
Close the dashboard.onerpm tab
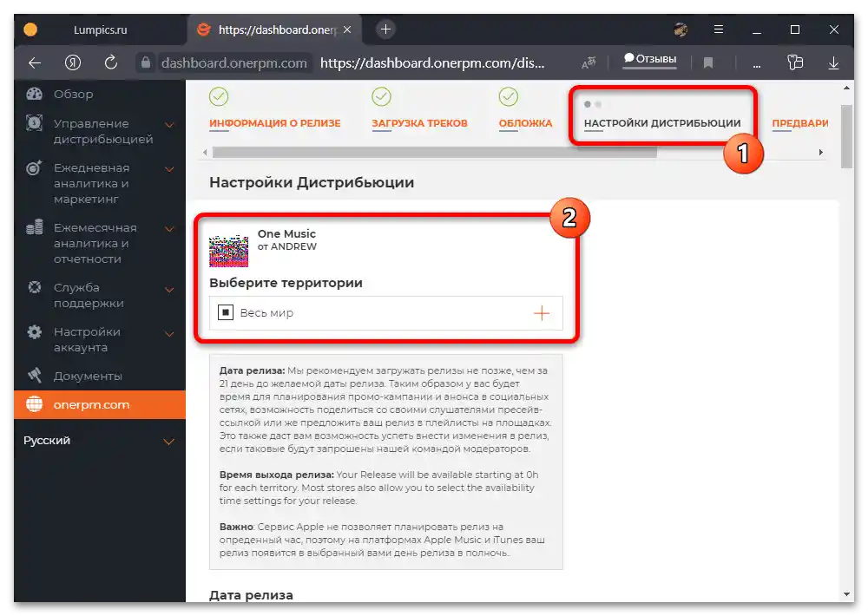coord(347,29)
